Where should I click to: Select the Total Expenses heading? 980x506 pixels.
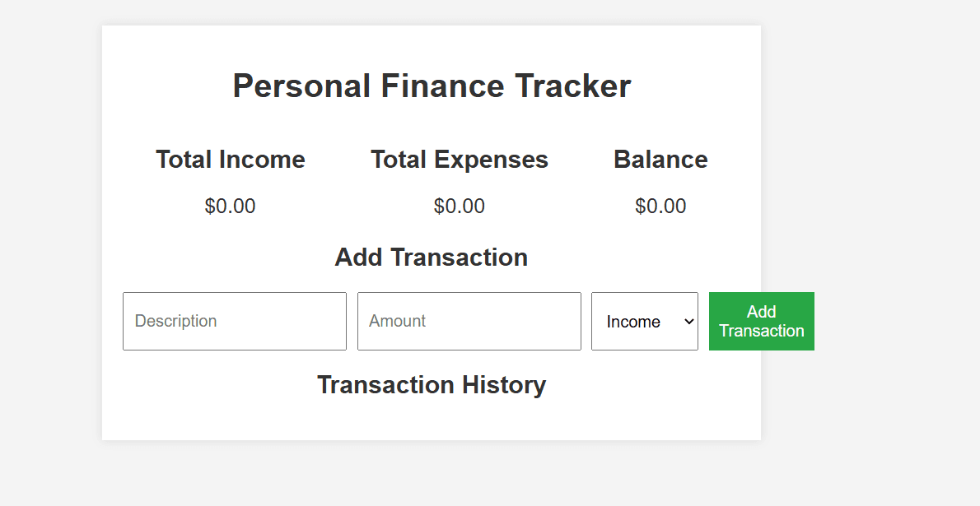[x=459, y=160]
